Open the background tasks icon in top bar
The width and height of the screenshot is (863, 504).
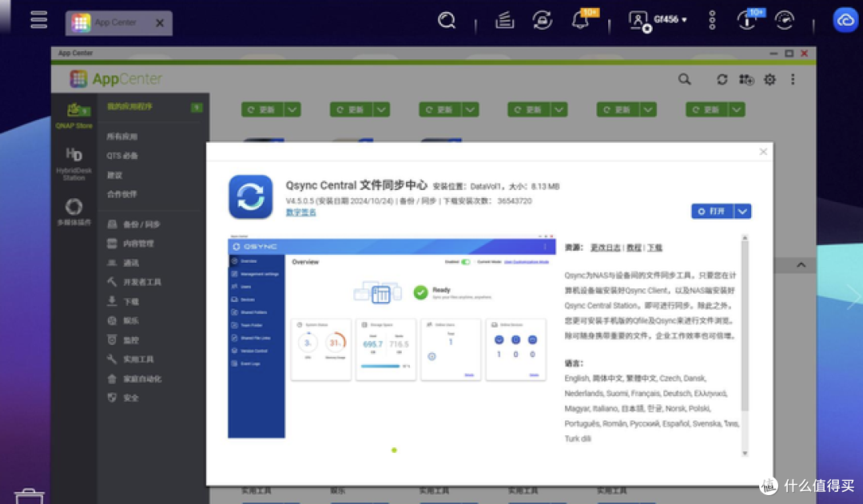(504, 21)
